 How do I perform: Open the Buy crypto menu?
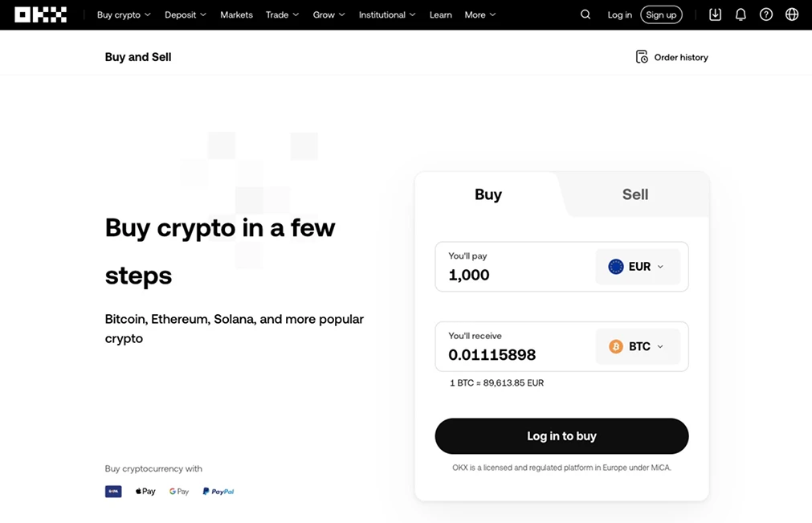coord(124,14)
